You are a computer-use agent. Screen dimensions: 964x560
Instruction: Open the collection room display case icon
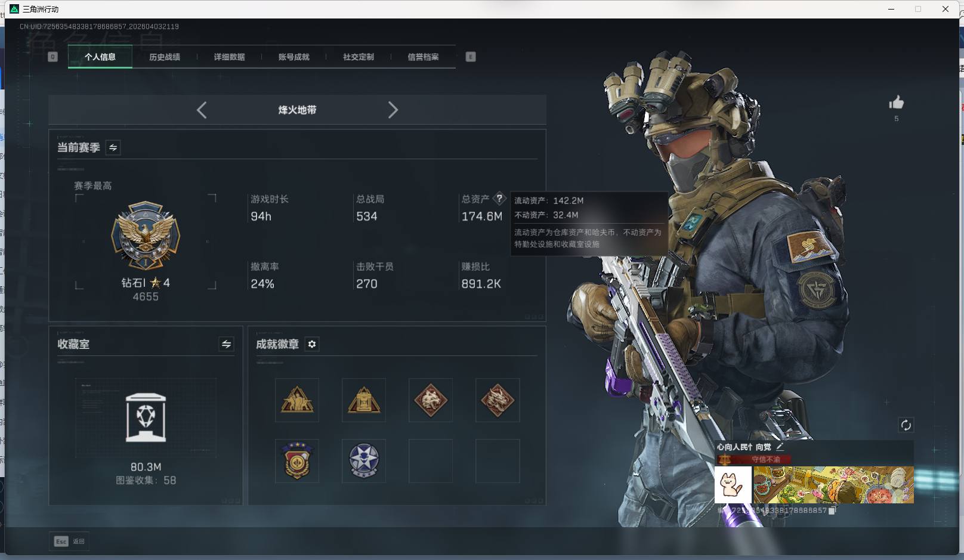[146, 417]
